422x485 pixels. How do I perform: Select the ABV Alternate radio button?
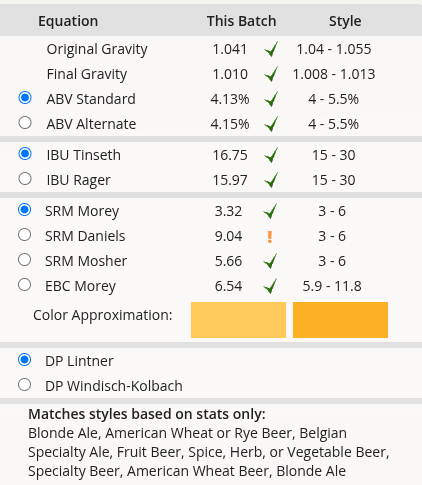pyautogui.click(x=25, y=123)
